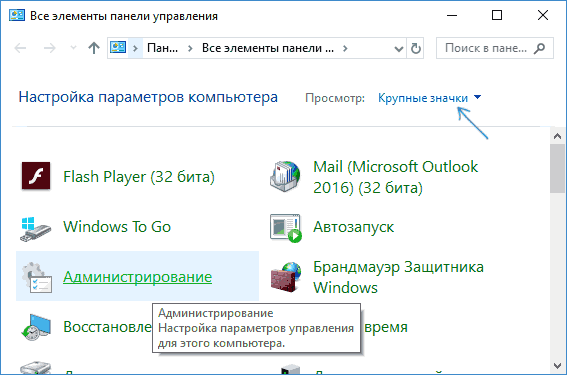The image size is (567, 375).
Task: Open Администрирование link
Action: tap(137, 277)
